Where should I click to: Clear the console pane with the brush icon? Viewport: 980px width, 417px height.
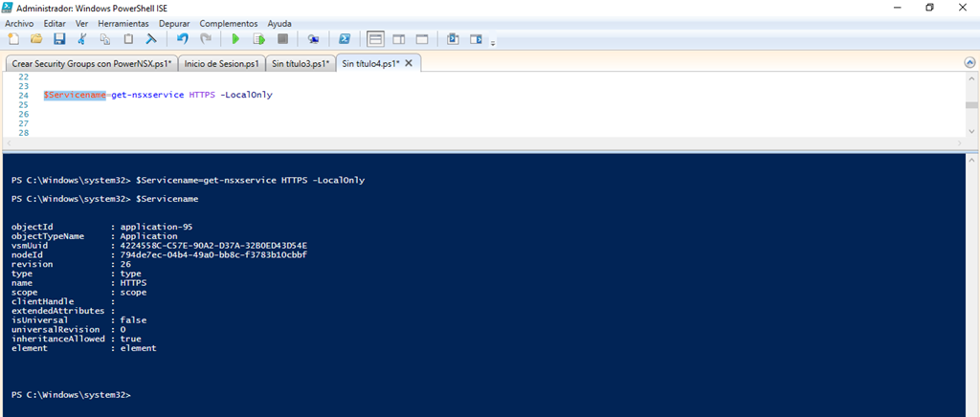click(x=151, y=39)
